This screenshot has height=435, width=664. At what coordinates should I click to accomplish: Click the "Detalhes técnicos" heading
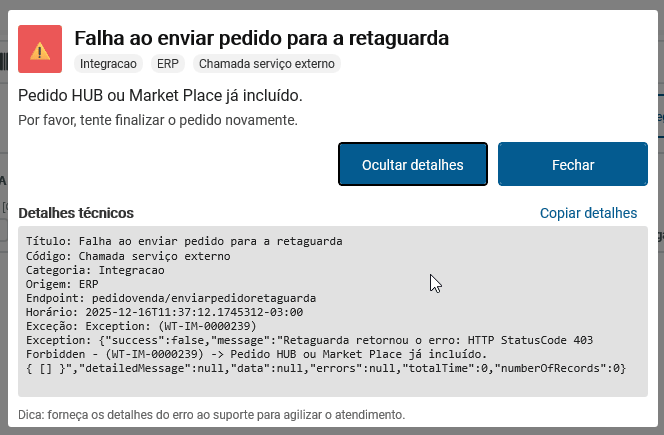[76, 213]
